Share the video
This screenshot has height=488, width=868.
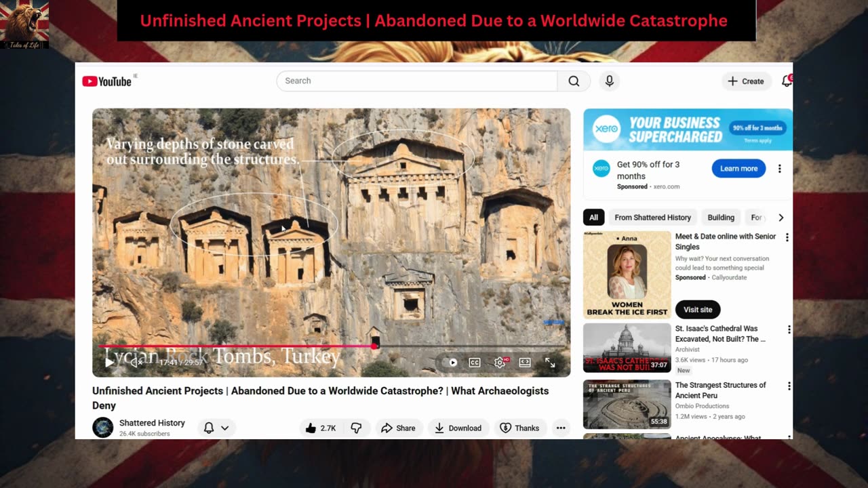(398, 428)
